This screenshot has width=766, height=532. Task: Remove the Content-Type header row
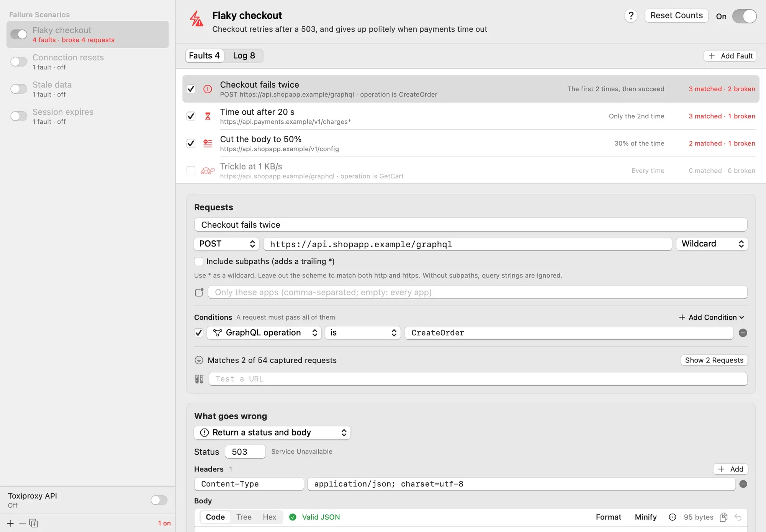743,484
